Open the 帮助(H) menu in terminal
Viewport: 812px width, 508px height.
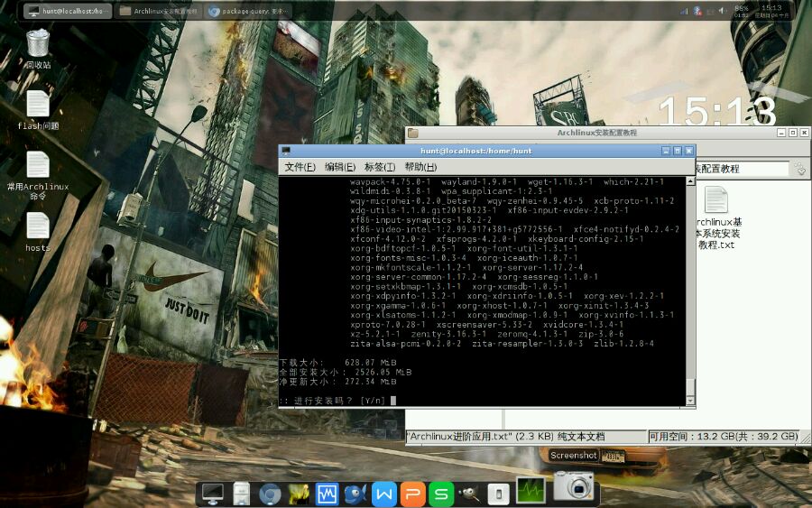pos(420,167)
